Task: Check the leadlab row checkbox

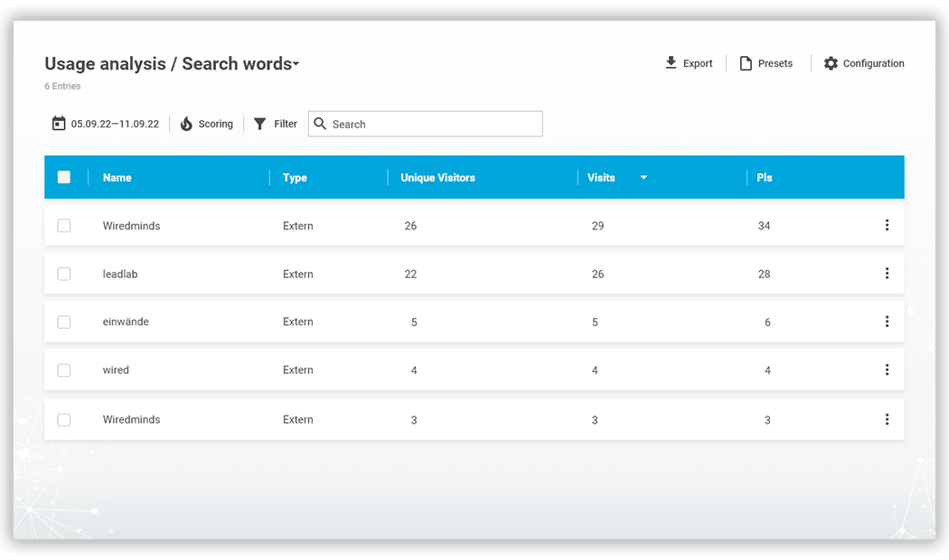Action: click(x=63, y=274)
